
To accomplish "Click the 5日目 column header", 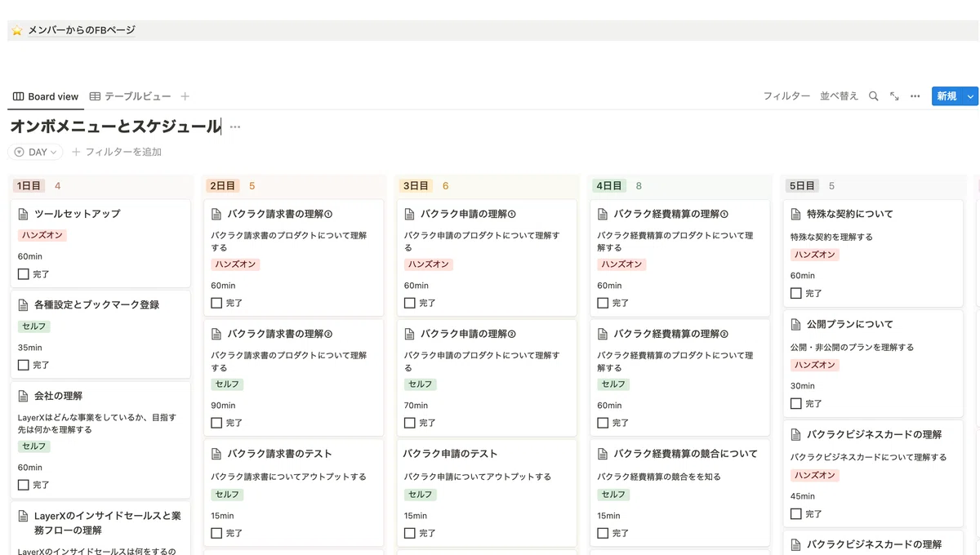I will (801, 186).
